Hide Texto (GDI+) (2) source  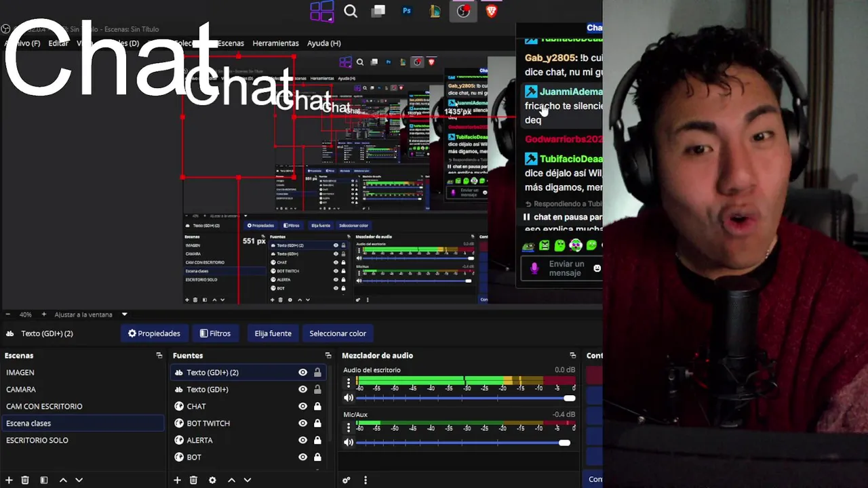tap(302, 372)
